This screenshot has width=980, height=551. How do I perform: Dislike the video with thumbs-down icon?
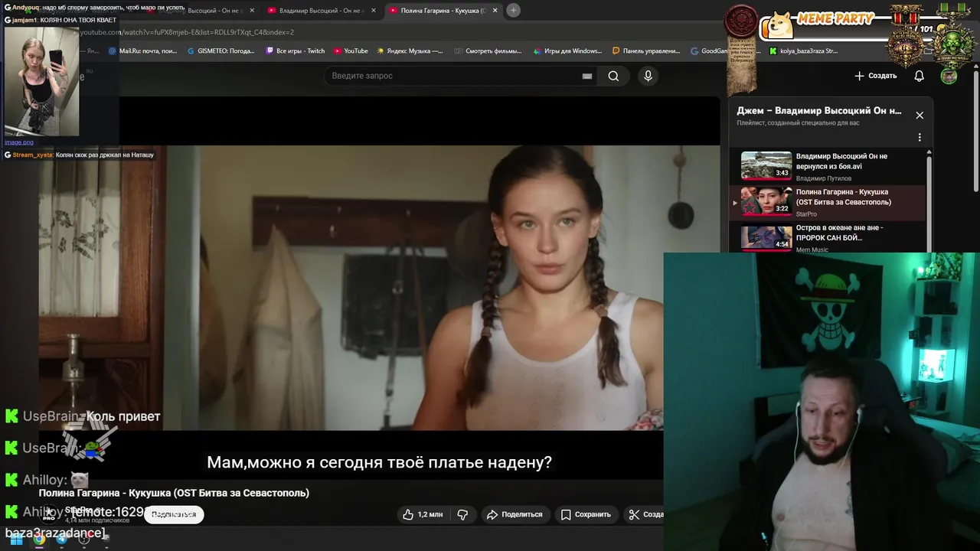click(462, 514)
